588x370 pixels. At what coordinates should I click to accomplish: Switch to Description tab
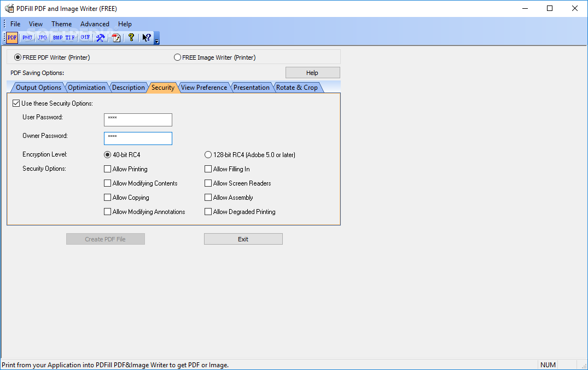128,88
